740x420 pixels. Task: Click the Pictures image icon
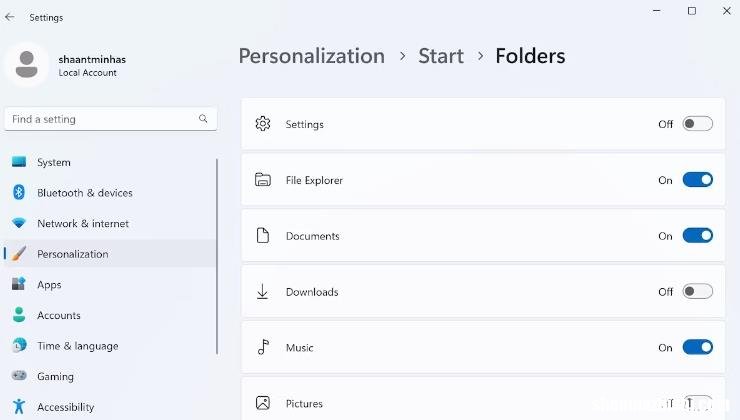263,403
